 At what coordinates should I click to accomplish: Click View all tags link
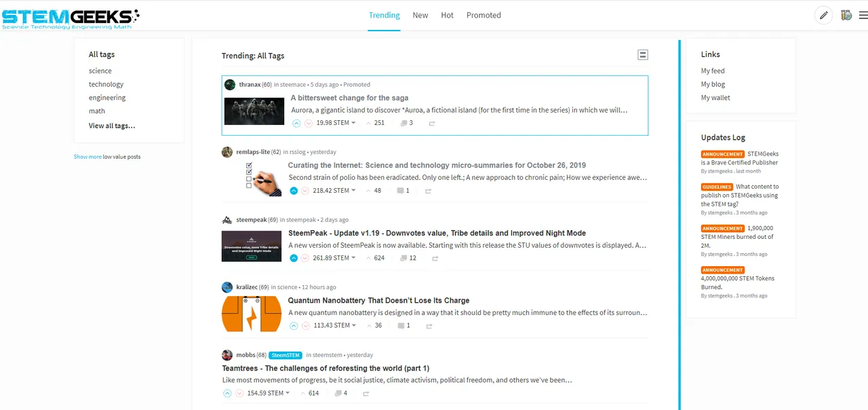[112, 126]
